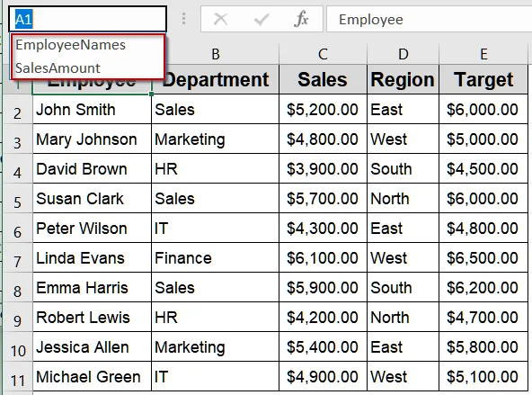Image resolution: width=532 pixels, height=395 pixels.
Task: Select the Emma Harris cell
Action: [92, 288]
